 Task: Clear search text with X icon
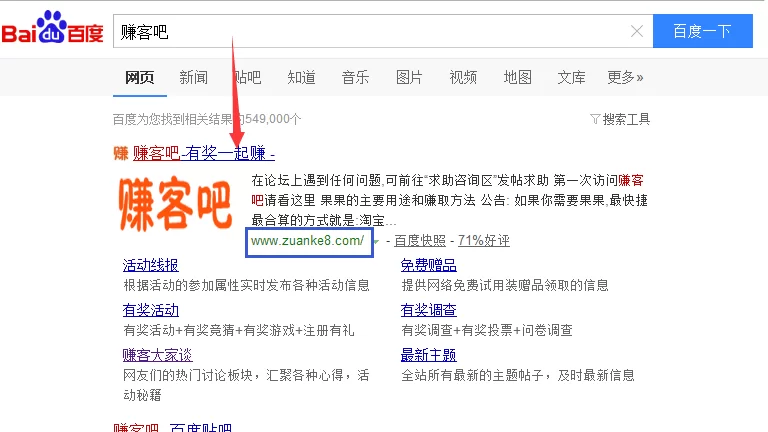pos(637,32)
